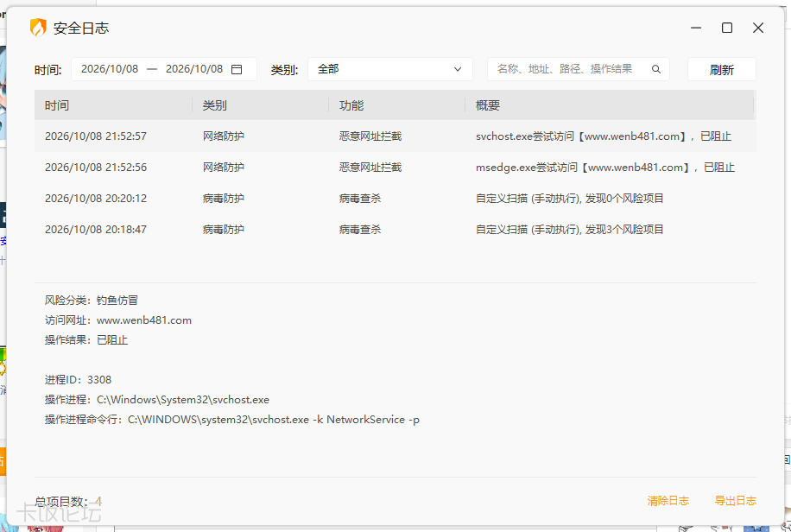Image resolution: width=791 pixels, height=532 pixels.
Task: Click the svchost.exe尝试访问 summary text
Action: [604, 136]
